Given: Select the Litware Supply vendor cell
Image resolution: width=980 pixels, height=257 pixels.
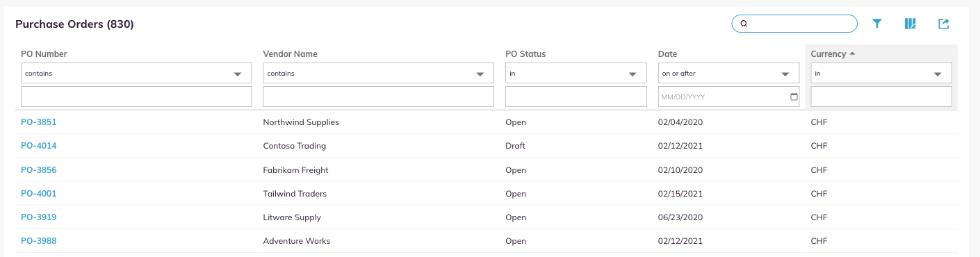Looking at the screenshot, I should pyautogui.click(x=292, y=217).
